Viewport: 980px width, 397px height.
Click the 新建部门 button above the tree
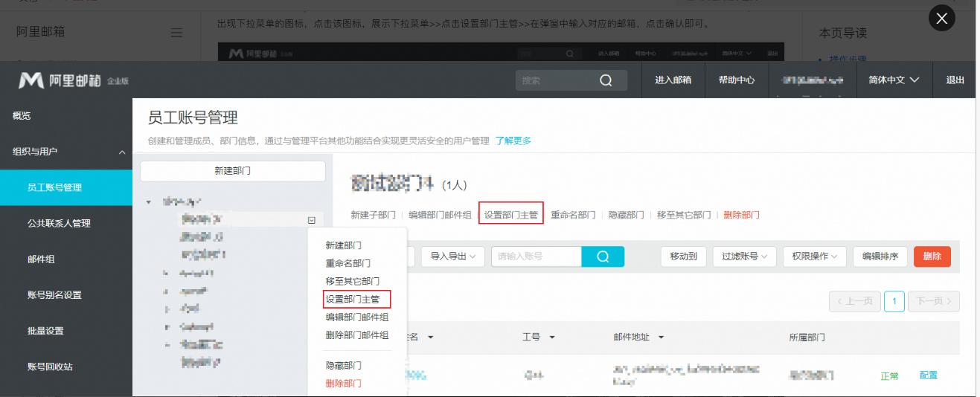click(x=233, y=171)
